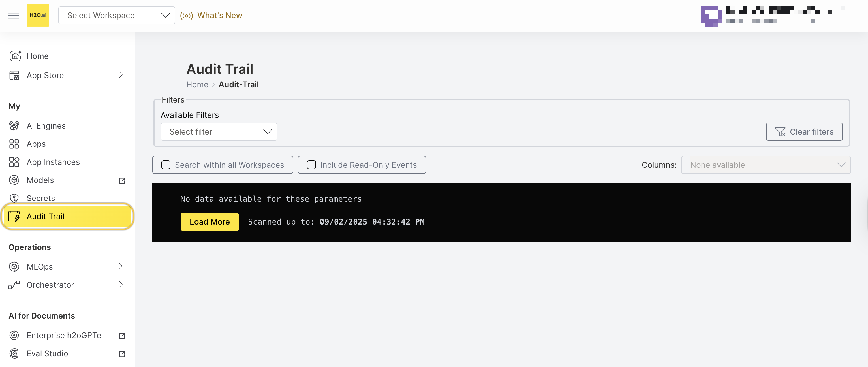This screenshot has width=868, height=367.
Task: Select the Audit Trail menu item
Action: pos(45,216)
